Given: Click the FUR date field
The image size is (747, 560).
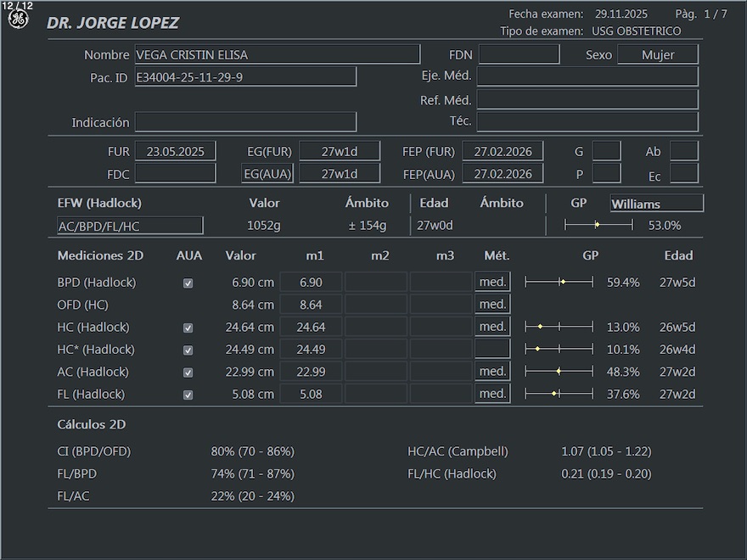Looking at the screenshot, I should (175, 152).
